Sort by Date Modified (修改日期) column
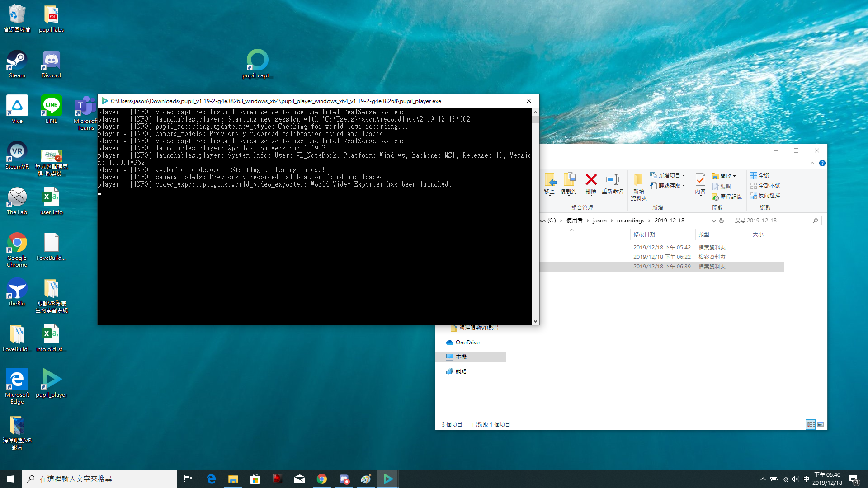Screen dimensions: 868x488 tap(662, 234)
